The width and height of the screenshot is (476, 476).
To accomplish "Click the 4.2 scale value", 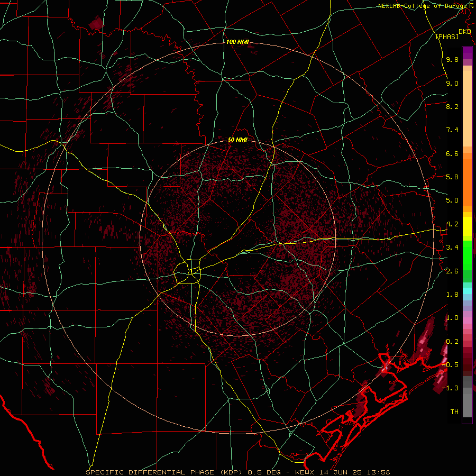I will point(452,224).
